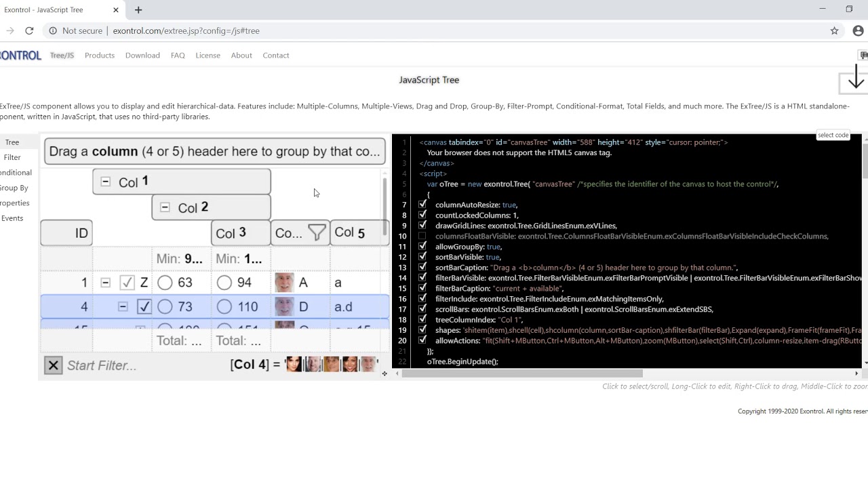
Task: Open the Conditional sample tab
Action: click(16, 173)
